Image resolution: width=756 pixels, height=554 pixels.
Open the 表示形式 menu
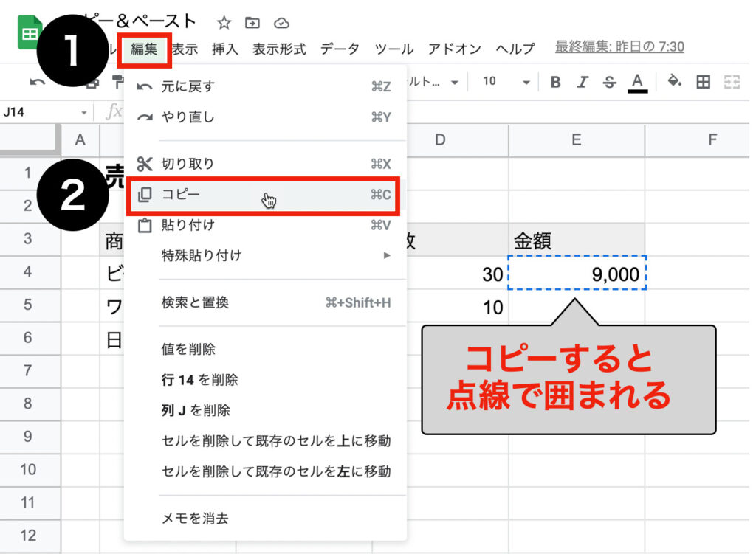click(279, 49)
